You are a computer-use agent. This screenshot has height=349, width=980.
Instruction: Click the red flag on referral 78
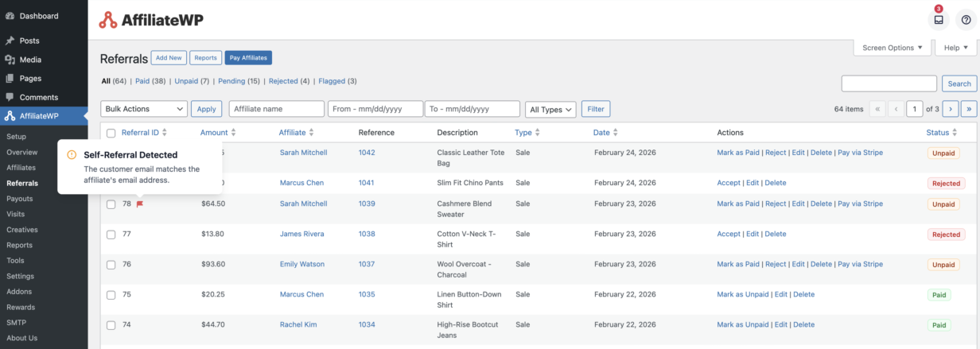[140, 204]
